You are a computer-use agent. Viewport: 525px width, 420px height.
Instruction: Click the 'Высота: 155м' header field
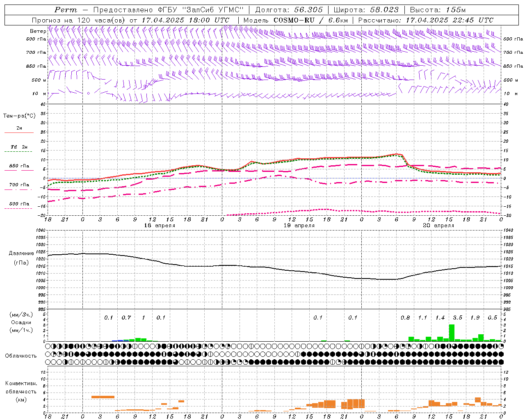(x=438, y=10)
